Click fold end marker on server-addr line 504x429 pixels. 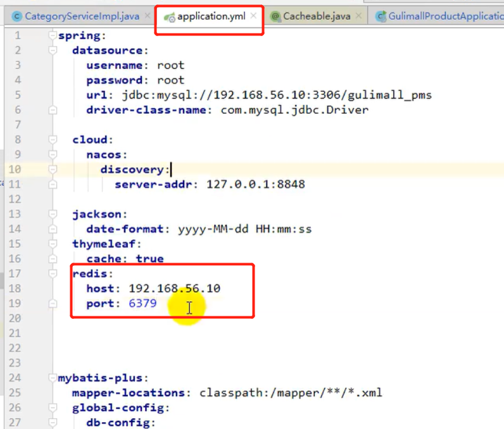[53, 184]
